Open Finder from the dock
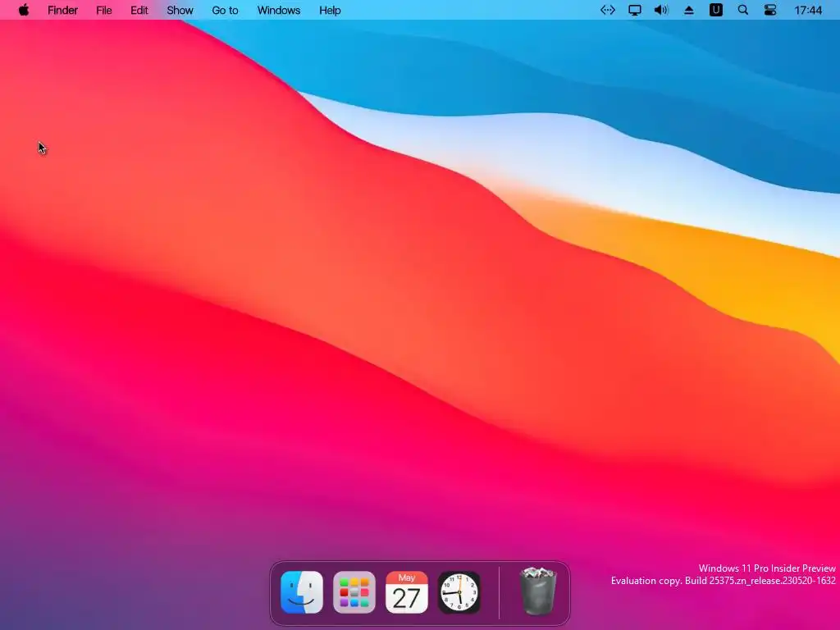840x630 pixels. tap(302, 592)
